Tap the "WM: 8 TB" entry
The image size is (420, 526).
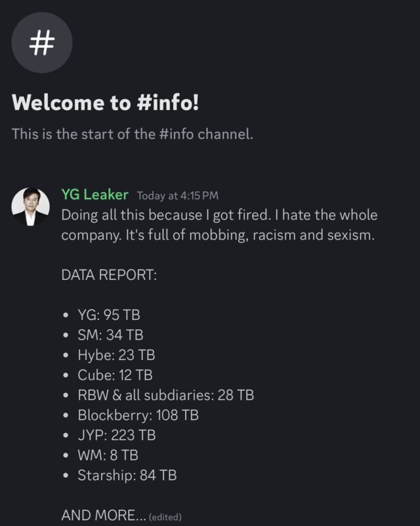pos(108,455)
